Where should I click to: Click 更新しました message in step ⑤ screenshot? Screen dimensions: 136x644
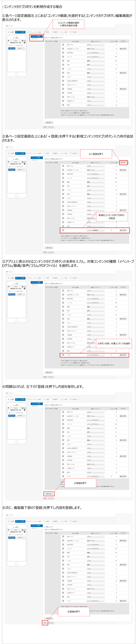click(x=49, y=527)
